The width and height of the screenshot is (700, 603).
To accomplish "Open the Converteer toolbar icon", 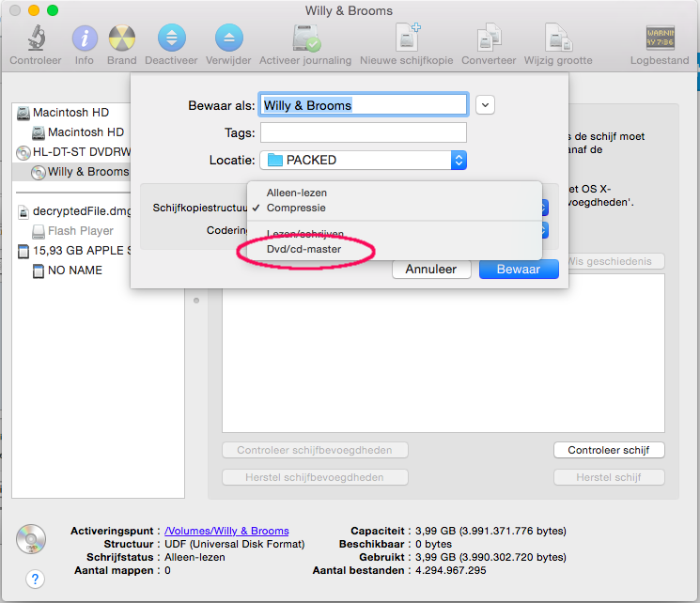I will click(x=489, y=39).
